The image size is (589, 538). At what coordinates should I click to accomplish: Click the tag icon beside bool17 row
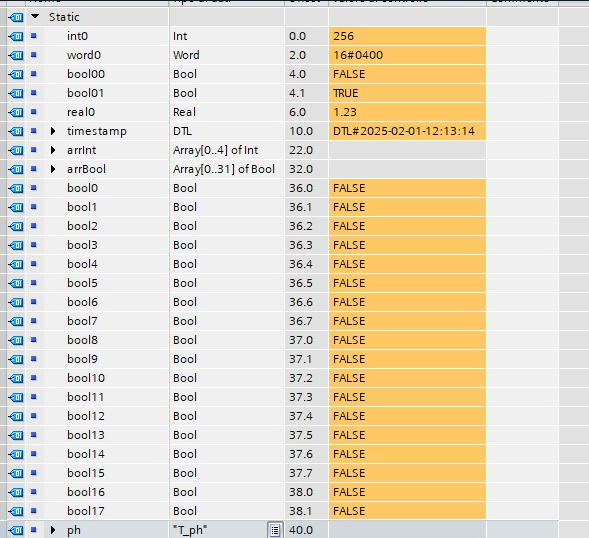coord(16,511)
